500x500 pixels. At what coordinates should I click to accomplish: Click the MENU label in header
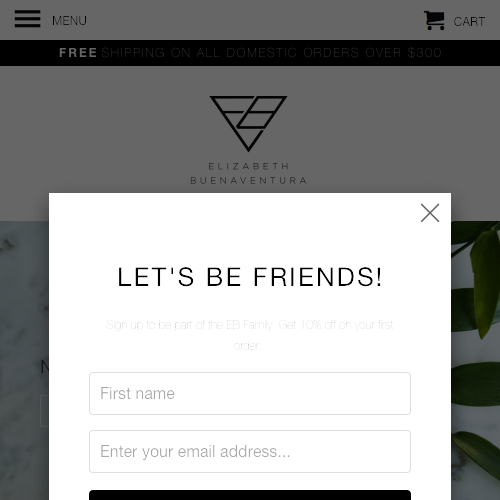[69, 21]
